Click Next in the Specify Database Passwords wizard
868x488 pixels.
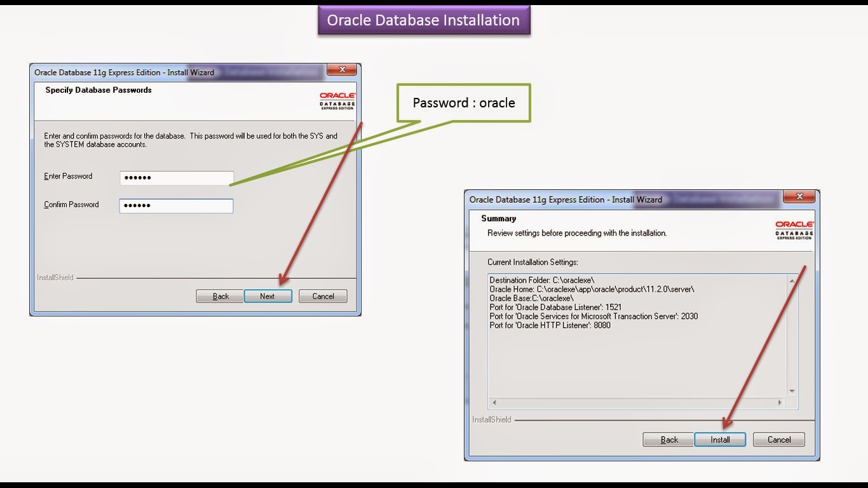tap(268, 296)
